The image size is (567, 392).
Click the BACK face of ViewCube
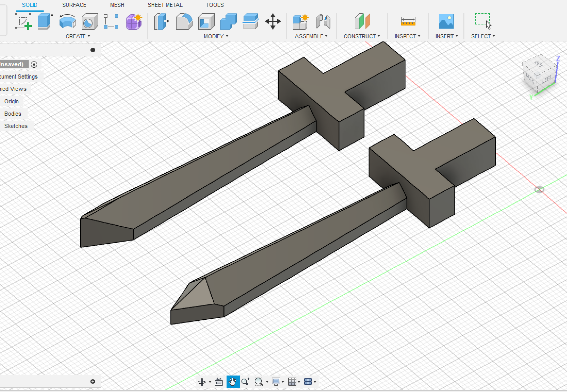[x=530, y=78]
